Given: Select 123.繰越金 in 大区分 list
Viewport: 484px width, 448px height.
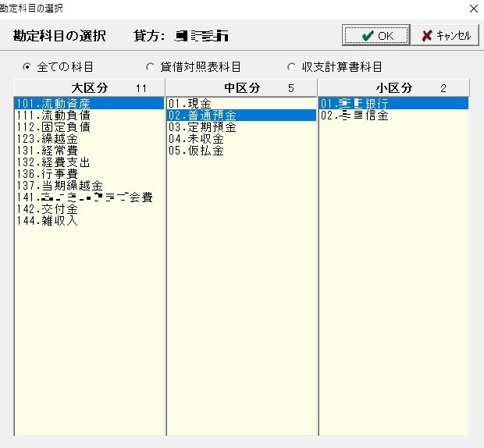Looking at the screenshot, I should (x=89, y=138).
